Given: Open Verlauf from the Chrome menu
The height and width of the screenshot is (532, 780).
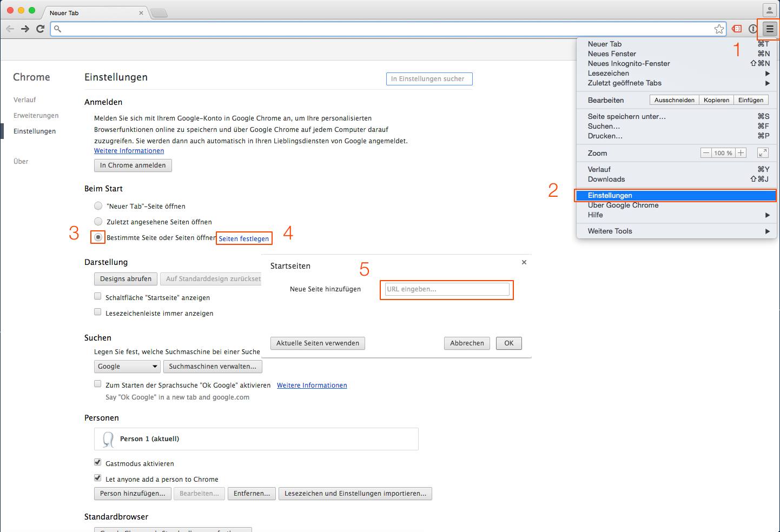Looking at the screenshot, I should [677, 170].
